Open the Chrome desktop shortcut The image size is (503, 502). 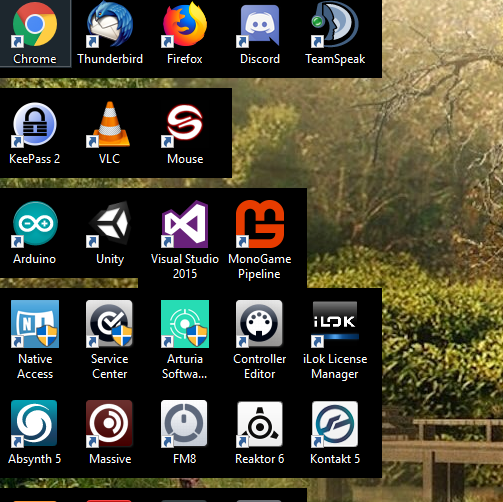click(x=35, y=24)
